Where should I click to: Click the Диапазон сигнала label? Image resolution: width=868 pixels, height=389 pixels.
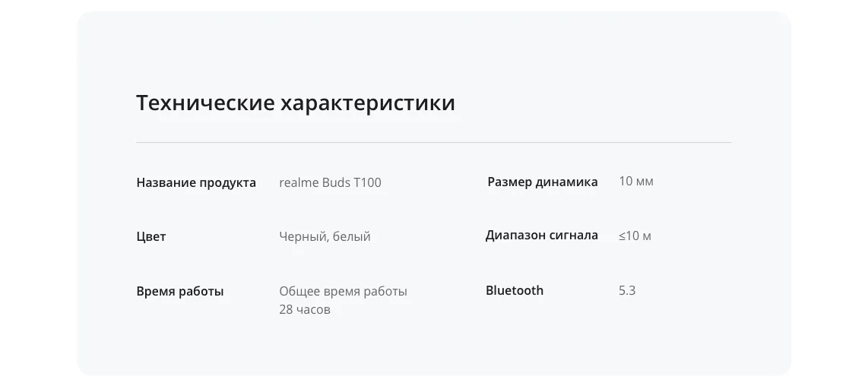coord(541,236)
